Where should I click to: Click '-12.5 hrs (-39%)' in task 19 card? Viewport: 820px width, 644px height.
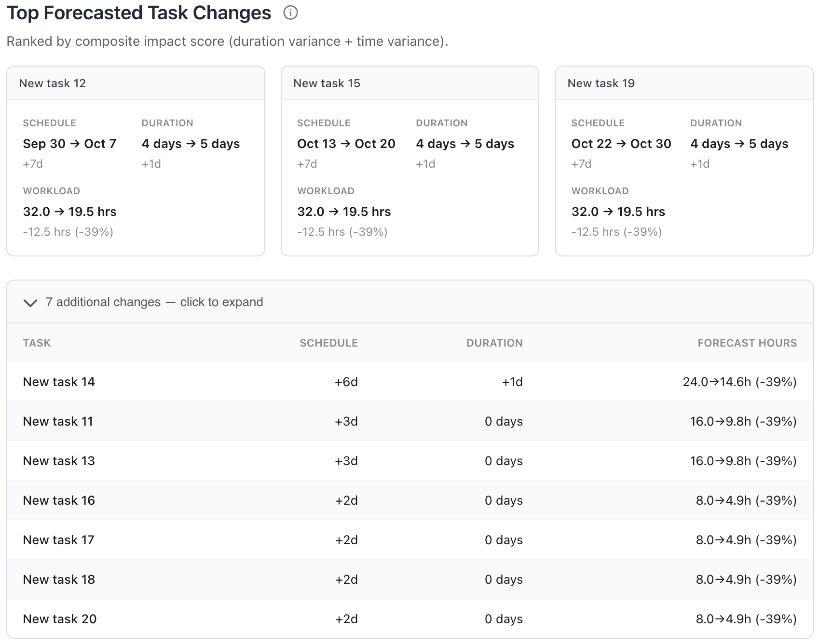point(616,232)
